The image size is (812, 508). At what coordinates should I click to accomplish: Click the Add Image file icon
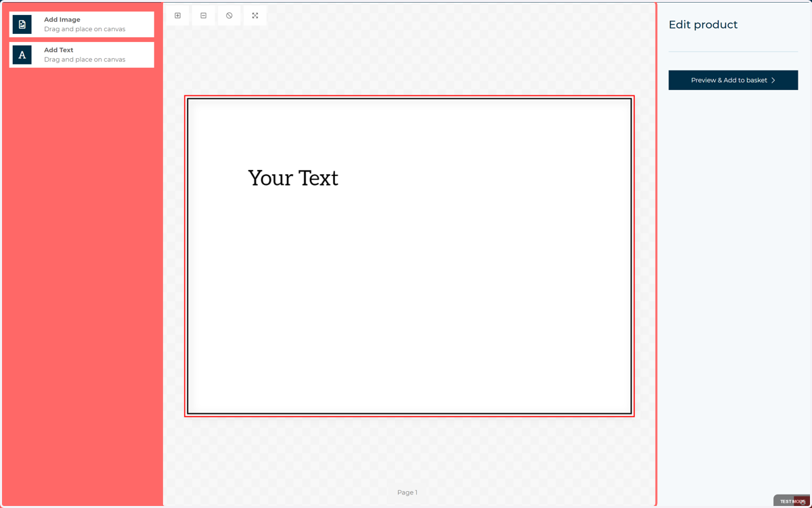(x=22, y=24)
